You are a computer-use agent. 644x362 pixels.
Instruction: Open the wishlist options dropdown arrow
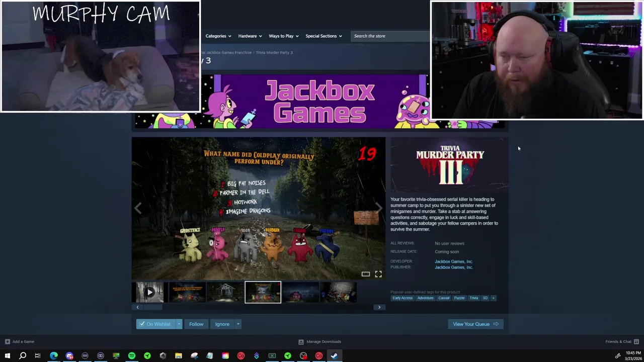click(179, 324)
